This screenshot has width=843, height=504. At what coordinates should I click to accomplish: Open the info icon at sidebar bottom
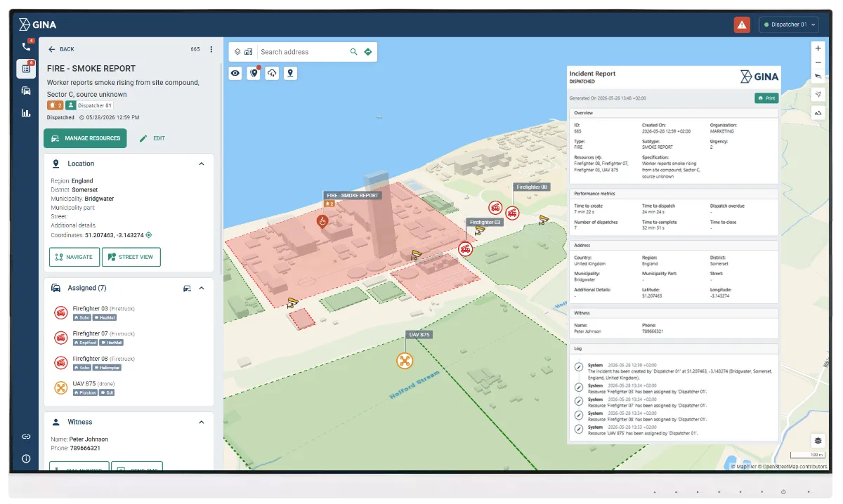pyautogui.click(x=26, y=458)
